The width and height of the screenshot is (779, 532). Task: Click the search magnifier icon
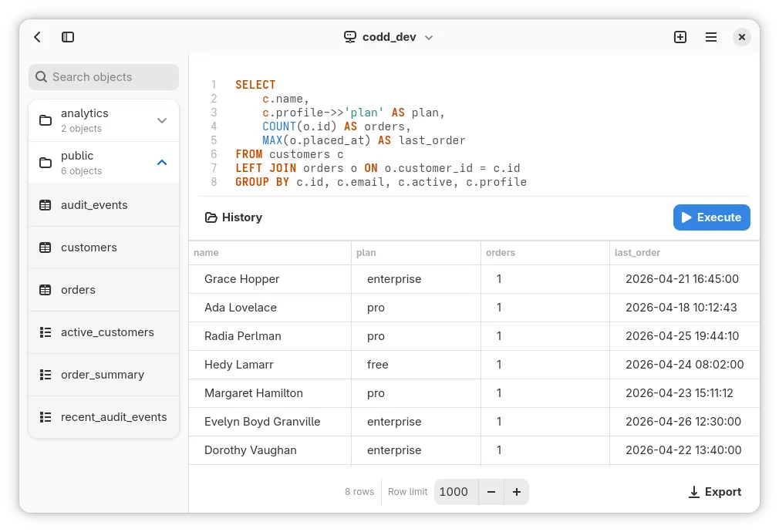pyautogui.click(x=41, y=77)
